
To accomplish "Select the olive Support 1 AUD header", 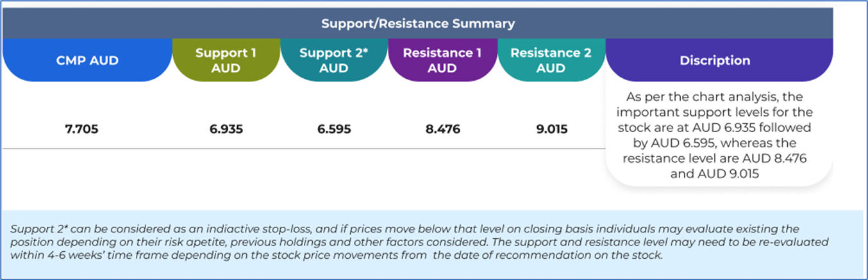I will 226,61.
